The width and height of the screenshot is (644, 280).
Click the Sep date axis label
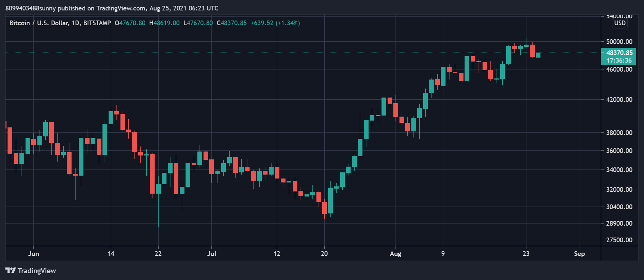point(579,254)
